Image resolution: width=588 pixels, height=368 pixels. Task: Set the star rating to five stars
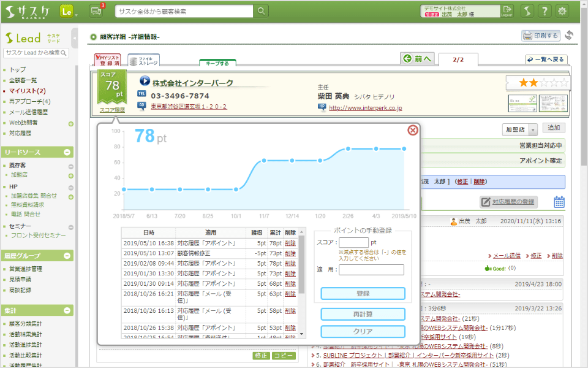coord(563,83)
